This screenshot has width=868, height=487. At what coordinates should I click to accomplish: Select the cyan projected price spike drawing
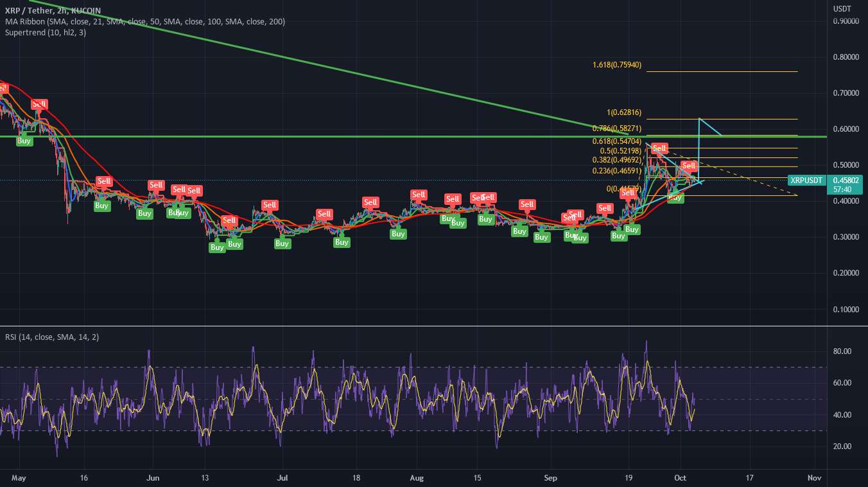click(x=699, y=149)
